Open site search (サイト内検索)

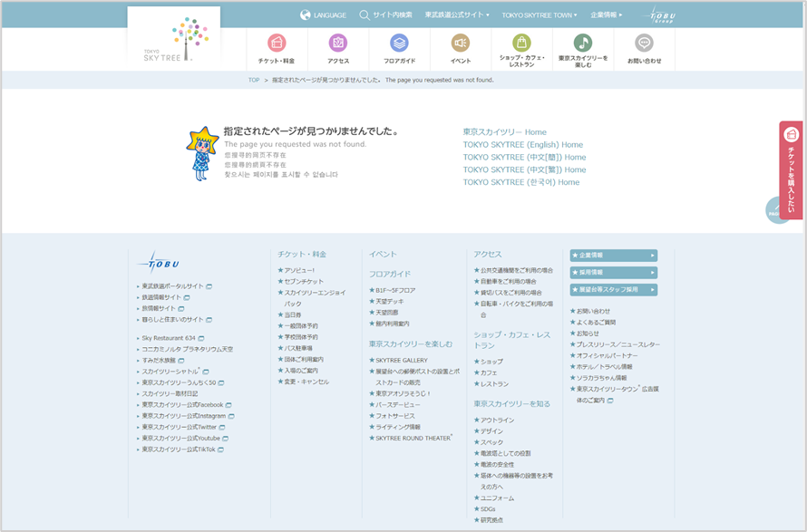click(385, 15)
